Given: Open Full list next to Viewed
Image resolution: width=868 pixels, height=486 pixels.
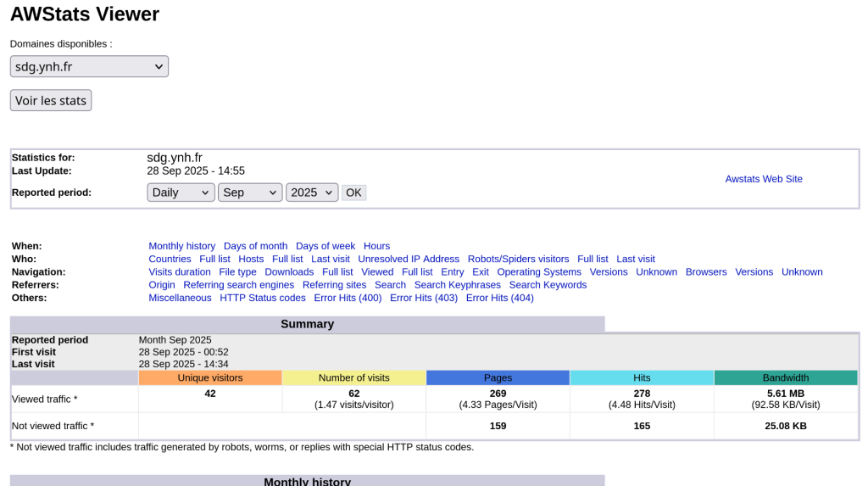Looking at the screenshot, I should coord(417,272).
